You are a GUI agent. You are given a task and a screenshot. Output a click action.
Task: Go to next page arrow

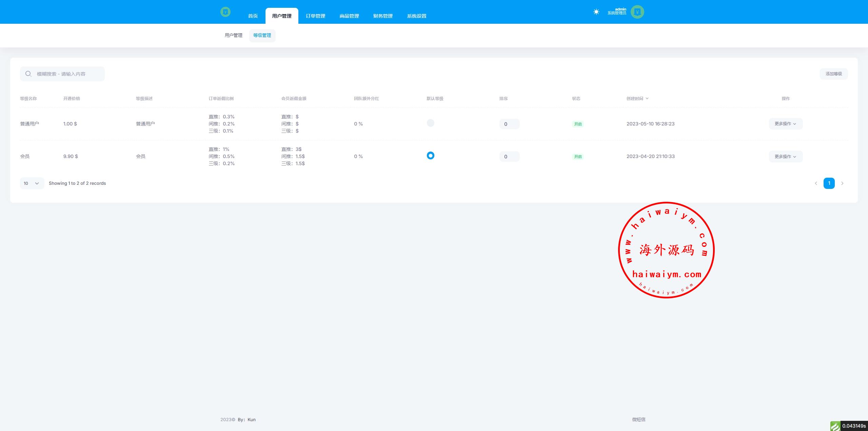point(842,183)
